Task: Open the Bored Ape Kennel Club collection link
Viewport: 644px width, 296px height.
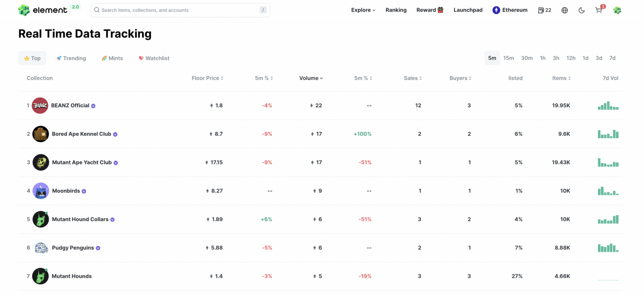Action: click(81, 134)
